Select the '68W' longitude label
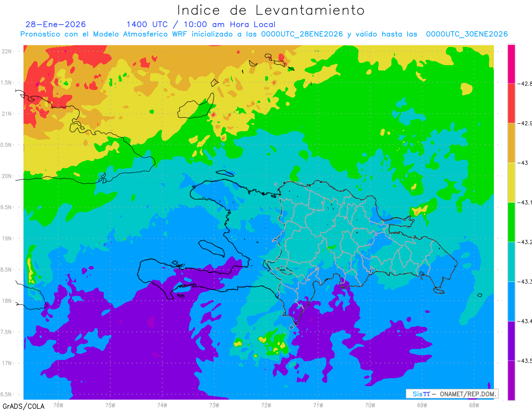 474,405
